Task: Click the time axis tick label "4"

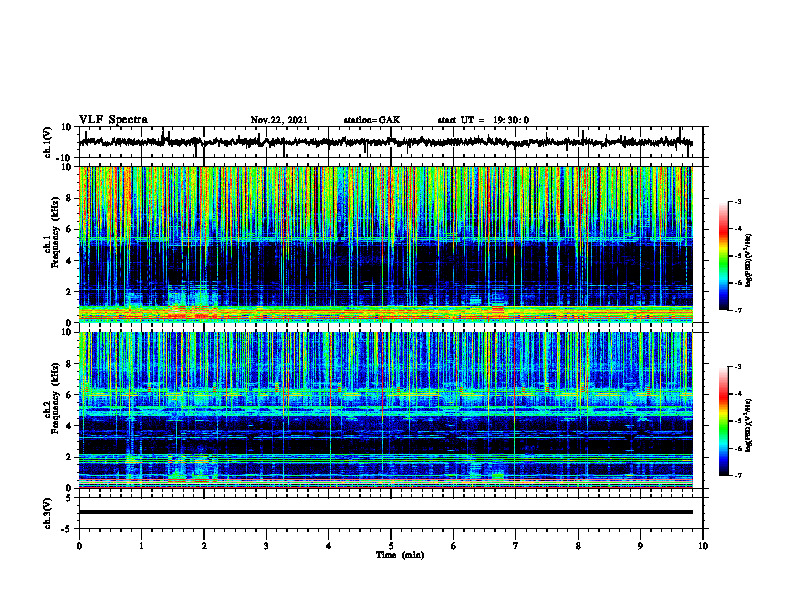Action: point(329,546)
